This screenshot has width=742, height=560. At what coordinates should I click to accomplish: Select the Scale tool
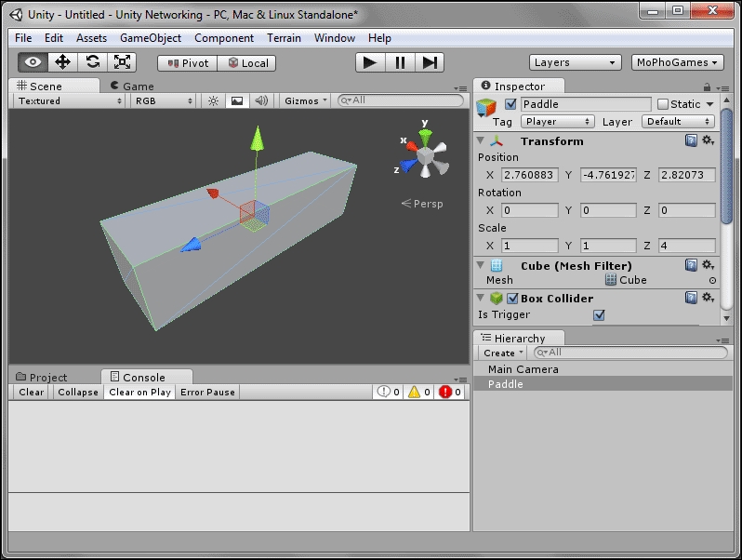pyautogui.click(x=122, y=62)
